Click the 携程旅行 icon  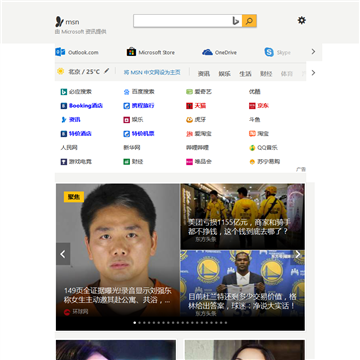[x=126, y=106]
